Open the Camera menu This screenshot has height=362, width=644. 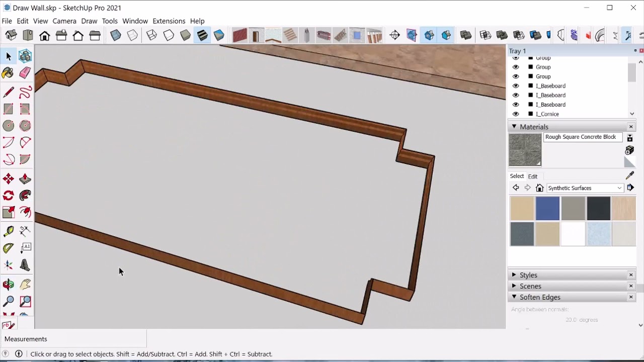64,21
